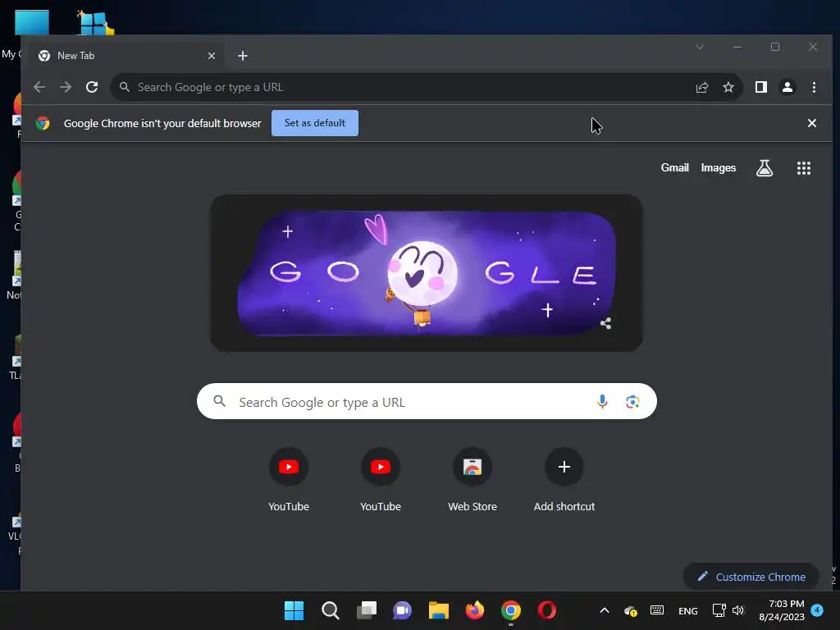840x630 pixels.
Task: Open Search Labs flask icon
Action: click(765, 168)
